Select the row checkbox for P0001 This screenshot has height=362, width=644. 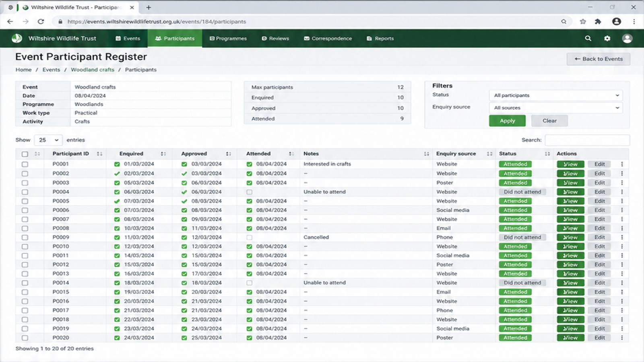pos(25,164)
